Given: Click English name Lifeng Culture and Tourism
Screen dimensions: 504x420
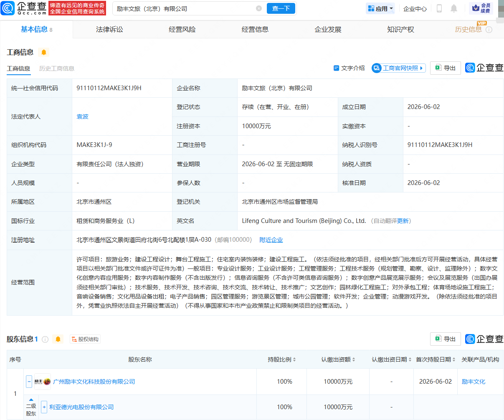Looking at the screenshot, I should 304,221.
